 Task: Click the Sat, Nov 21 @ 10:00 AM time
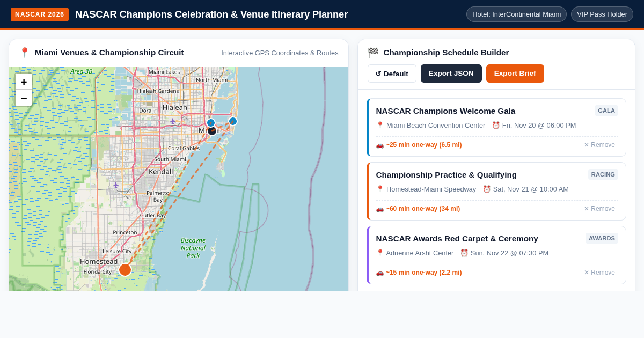(x=531, y=189)
